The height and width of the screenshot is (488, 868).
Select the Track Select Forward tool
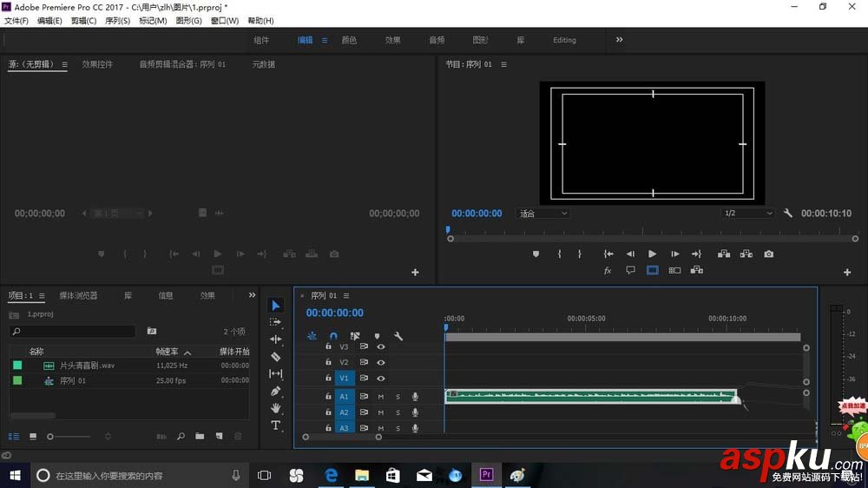(276, 322)
